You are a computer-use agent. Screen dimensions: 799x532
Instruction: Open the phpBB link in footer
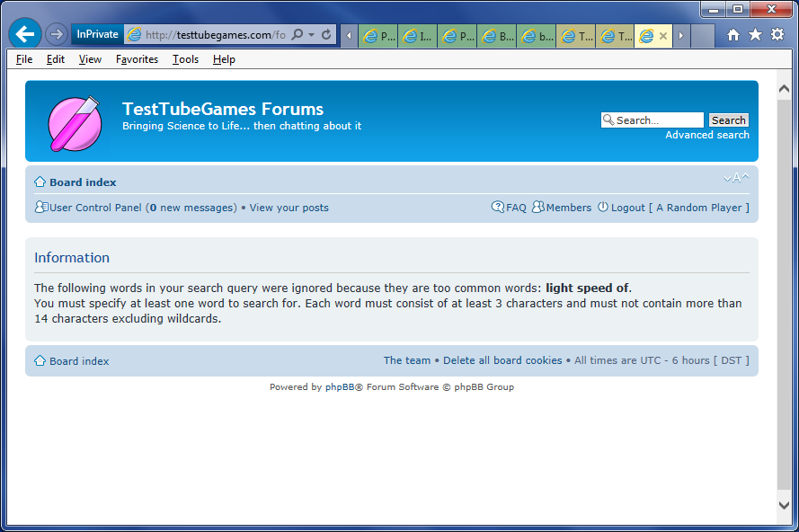(x=340, y=386)
